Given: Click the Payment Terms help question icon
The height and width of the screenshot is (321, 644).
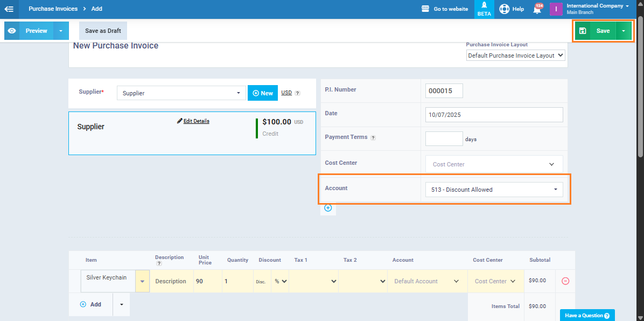Looking at the screenshot, I should pos(373,138).
